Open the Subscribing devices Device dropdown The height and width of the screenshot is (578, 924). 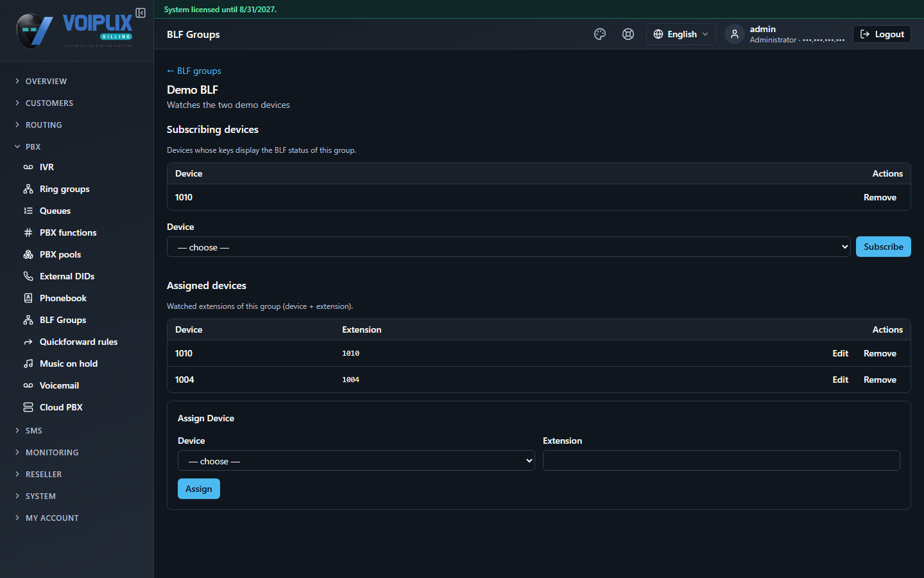(x=509, y=247)
